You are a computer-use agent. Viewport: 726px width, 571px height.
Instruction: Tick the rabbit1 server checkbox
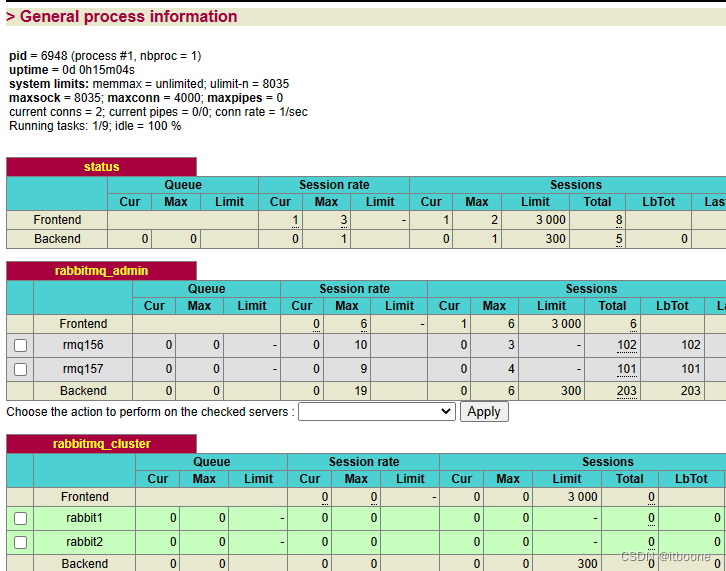tap(20, 519)
